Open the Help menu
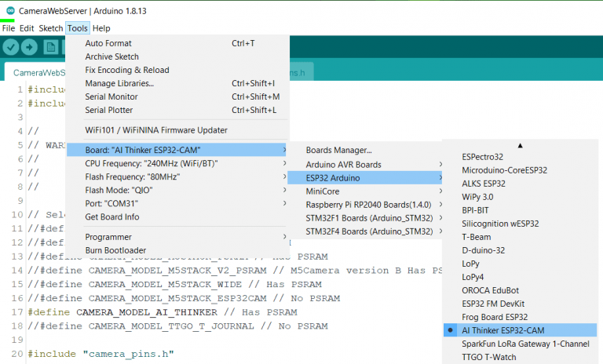Viewport: 603px width, 364px height. (101, 28)
